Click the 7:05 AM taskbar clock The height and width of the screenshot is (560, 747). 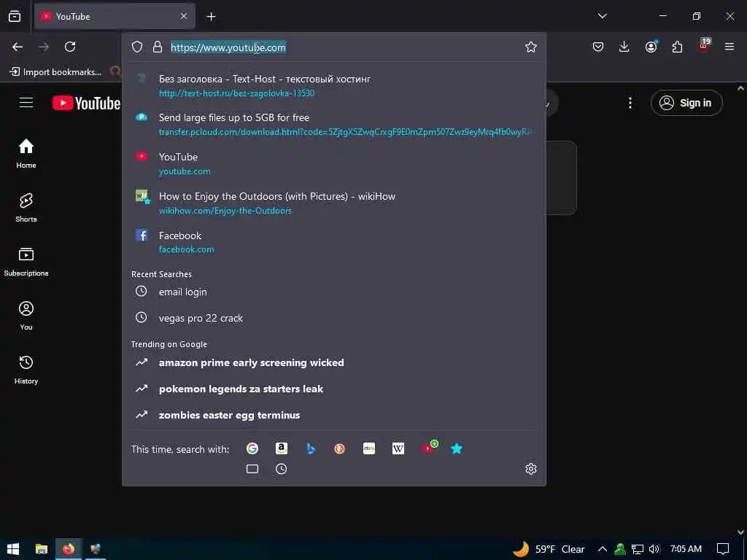point(686,549)
